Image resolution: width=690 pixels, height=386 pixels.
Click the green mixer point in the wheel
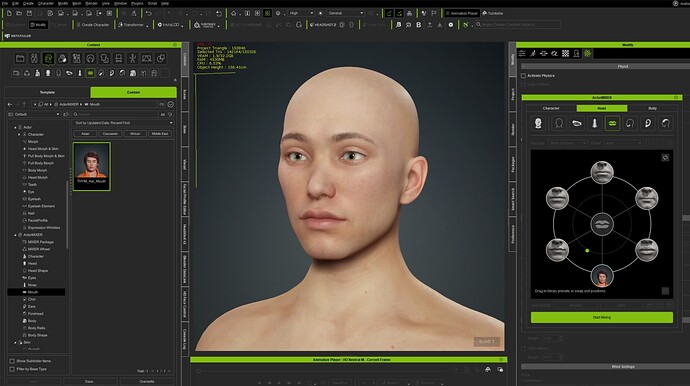[587, 250]
